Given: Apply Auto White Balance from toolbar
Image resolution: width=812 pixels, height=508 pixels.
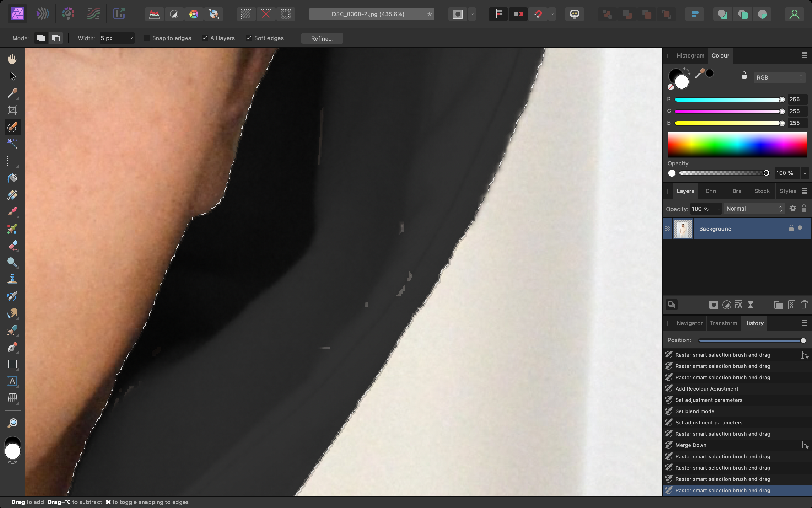Looking at the screenshot, I should pos(214,14).
